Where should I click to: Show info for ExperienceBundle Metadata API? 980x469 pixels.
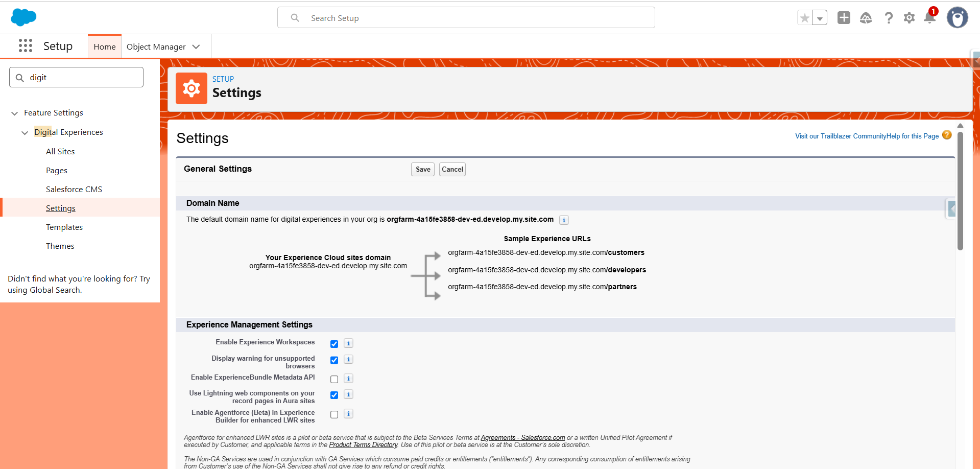coord(348,379)
